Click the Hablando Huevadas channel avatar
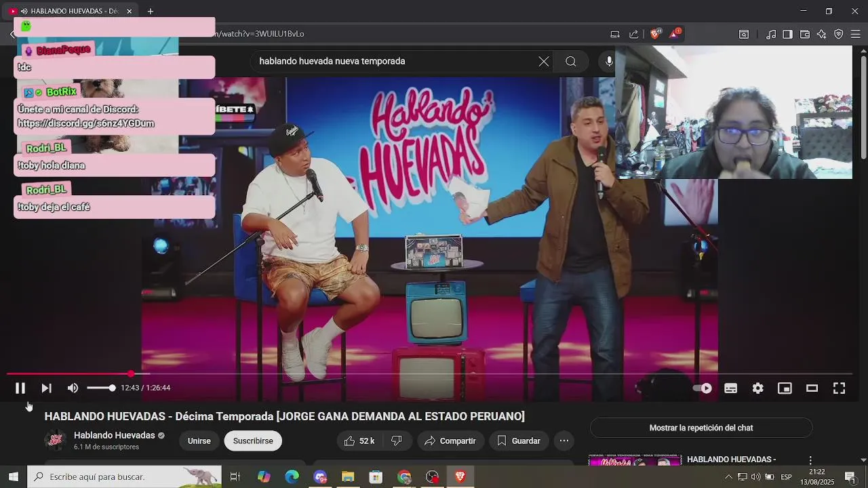Viewport: 868px width, 488px height. [56, 440]
